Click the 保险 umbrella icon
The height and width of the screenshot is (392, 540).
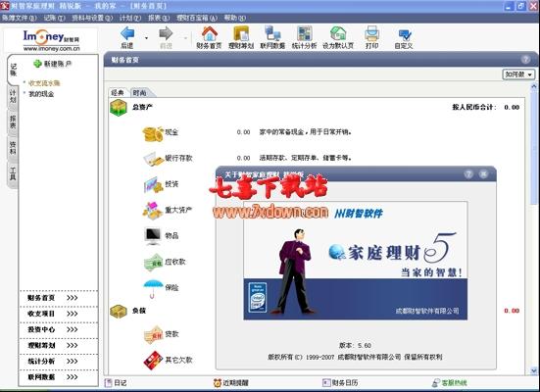pyautogui.click(x=153, y=289)
